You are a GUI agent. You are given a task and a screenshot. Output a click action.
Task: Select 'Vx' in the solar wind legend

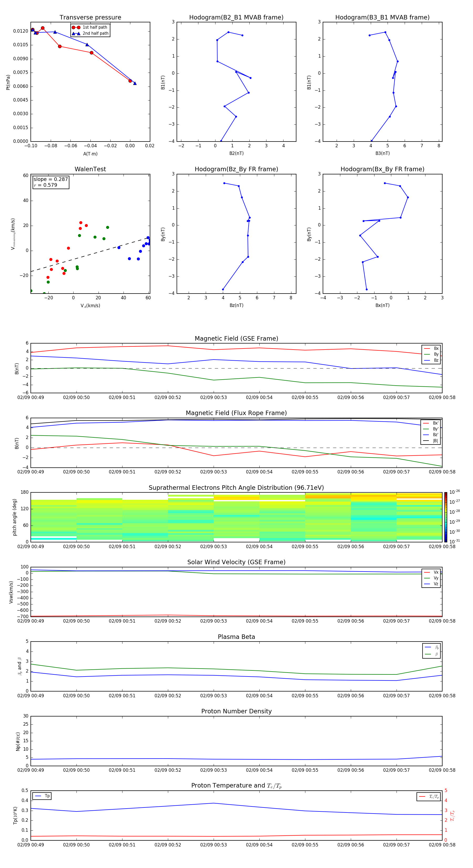431,572
